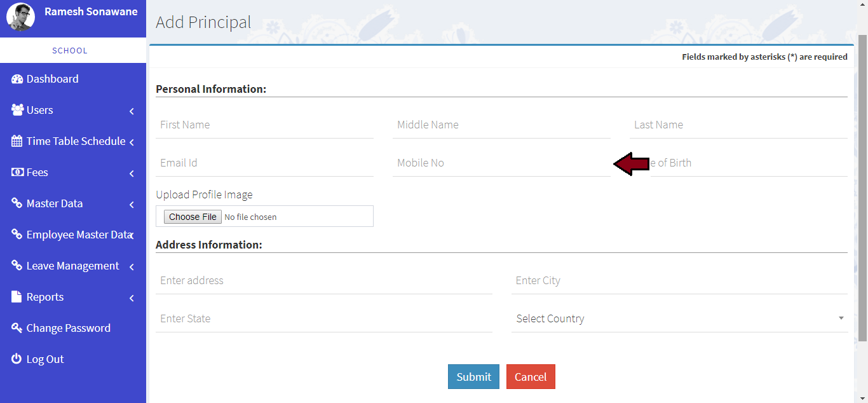Viewport: 868px width, 403px height.
Task: Click the Fees money icon
Action: (17, 172)
